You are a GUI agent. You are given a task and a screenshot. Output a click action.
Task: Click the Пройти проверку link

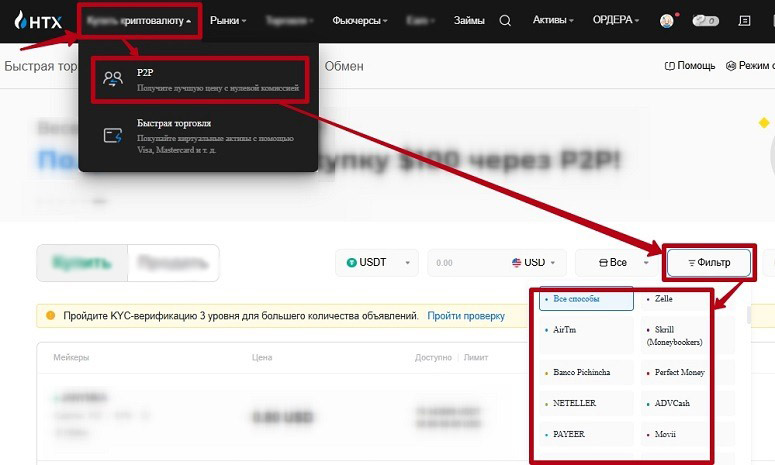click(466, 316)
